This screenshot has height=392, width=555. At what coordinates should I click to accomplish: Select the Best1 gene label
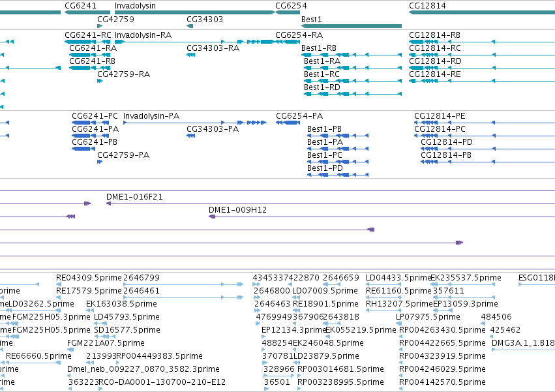coord(312,19)
